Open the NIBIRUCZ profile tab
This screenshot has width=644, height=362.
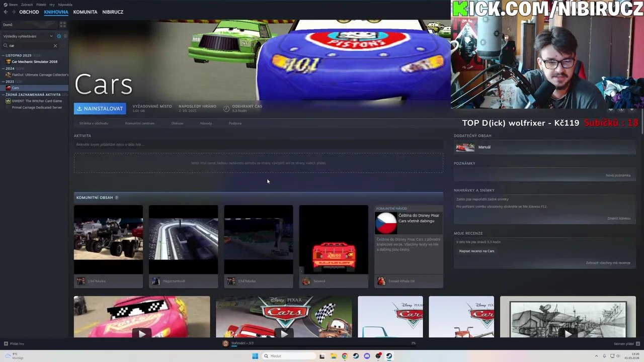point(113,12)
